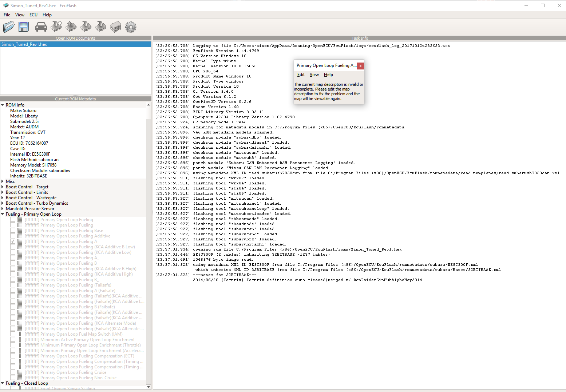Click the table icon for Fueling (KCA Additive High)

(x=20, y=274)
